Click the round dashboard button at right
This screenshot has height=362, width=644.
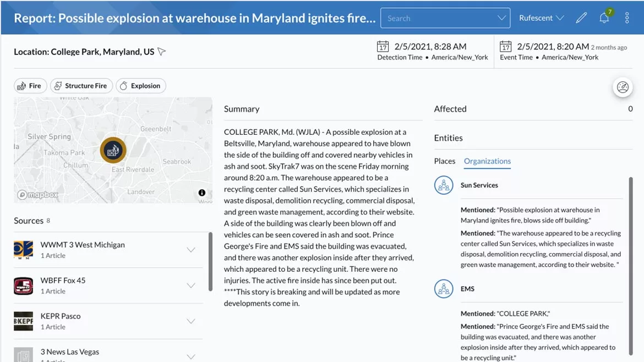[x=623, y=87]
